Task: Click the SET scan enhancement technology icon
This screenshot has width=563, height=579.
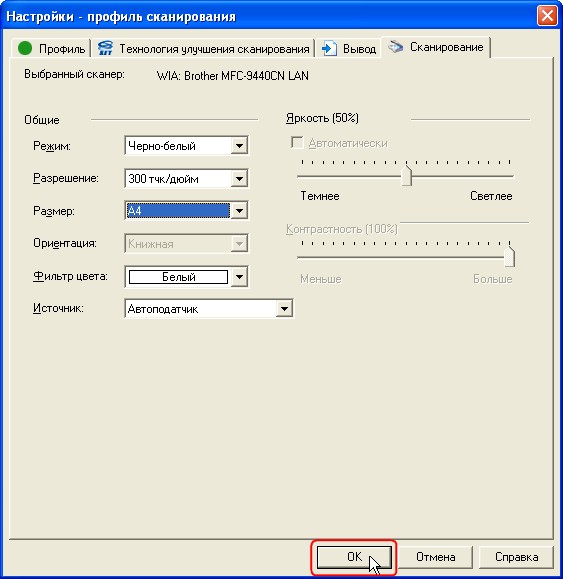Action: [105, 48]
